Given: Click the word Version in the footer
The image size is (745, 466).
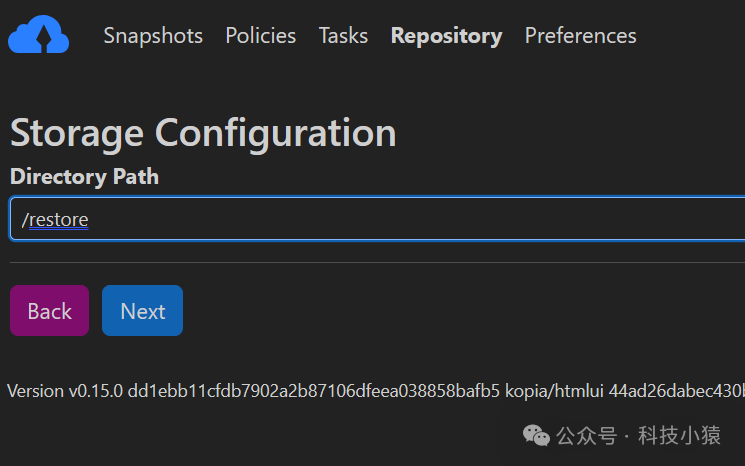Looking at the screenshot, I should [x=35, y=391].
